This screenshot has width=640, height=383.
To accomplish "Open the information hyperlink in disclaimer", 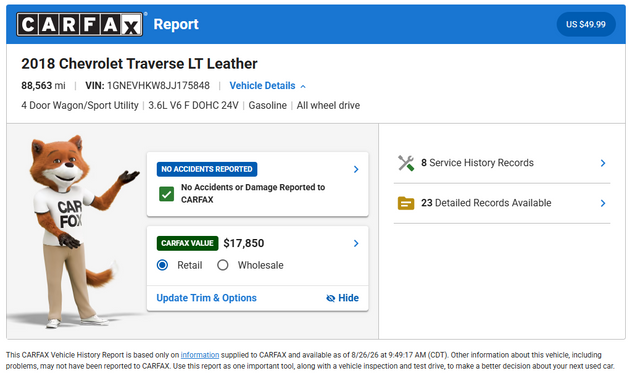I will coord(200,355).
